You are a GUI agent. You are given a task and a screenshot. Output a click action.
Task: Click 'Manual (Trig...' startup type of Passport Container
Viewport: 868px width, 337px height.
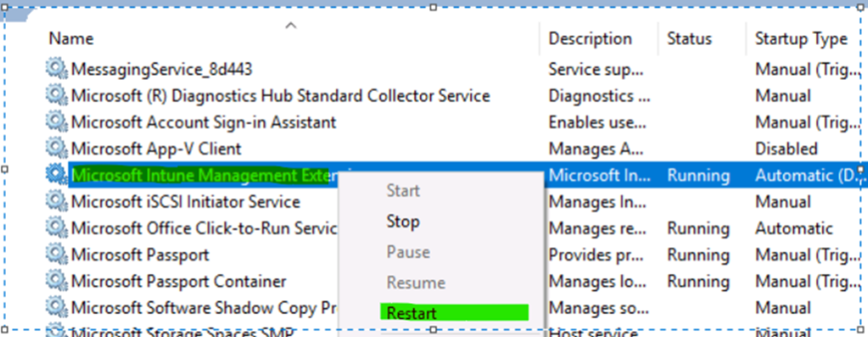(x=808, y=281)
